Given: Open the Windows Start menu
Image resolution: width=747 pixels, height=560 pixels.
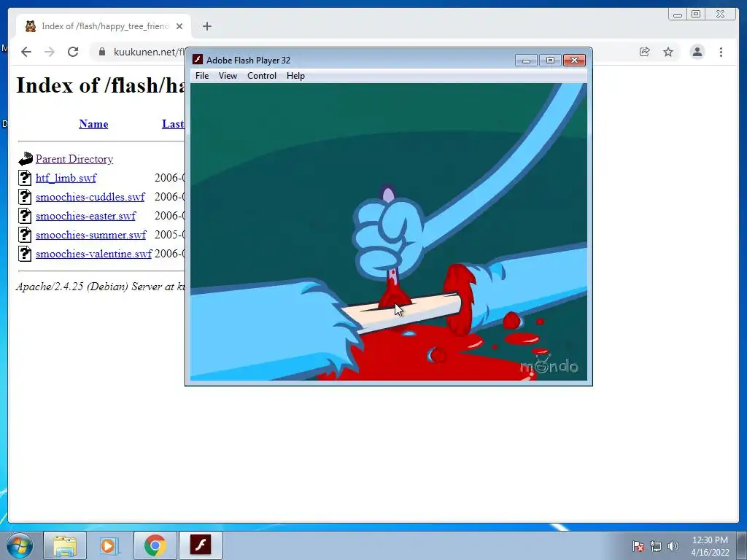Looking at the screenshot, I should 20,545.
